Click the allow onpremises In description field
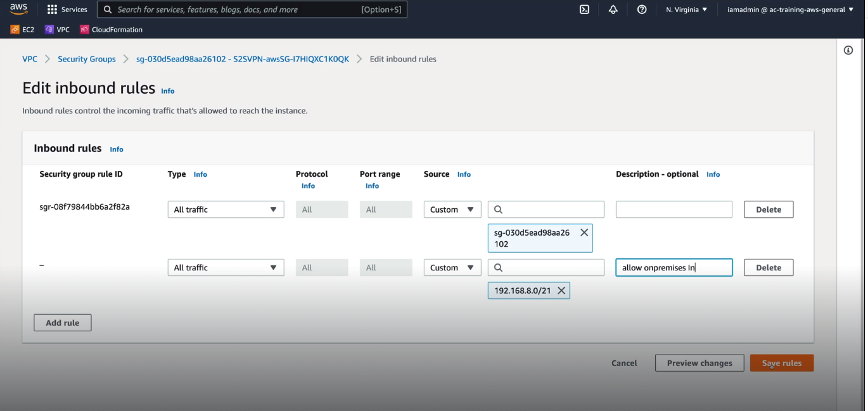Viewport: 868px width, 411px height. coord(673,267)
